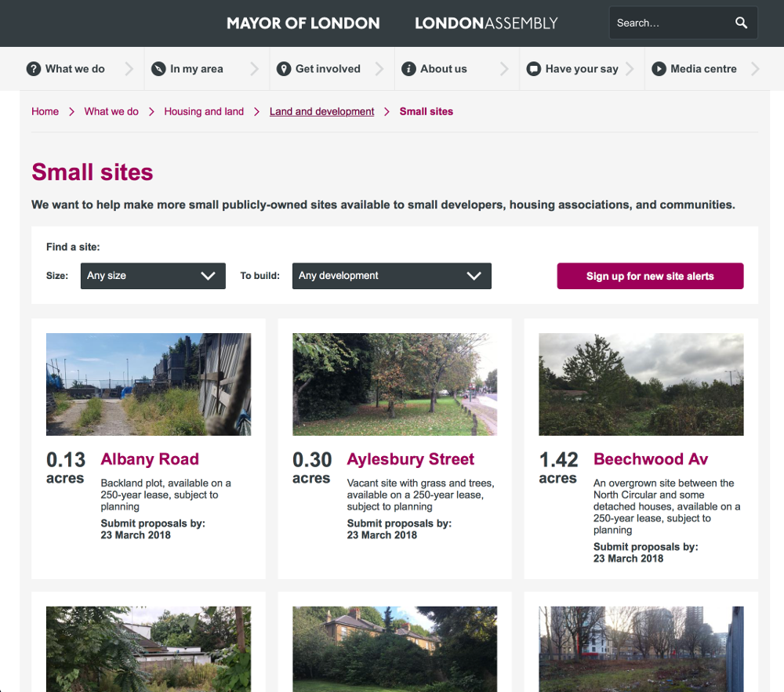Go to Home in the breadcrumb
784x692 pixels.
coord(45,111)
